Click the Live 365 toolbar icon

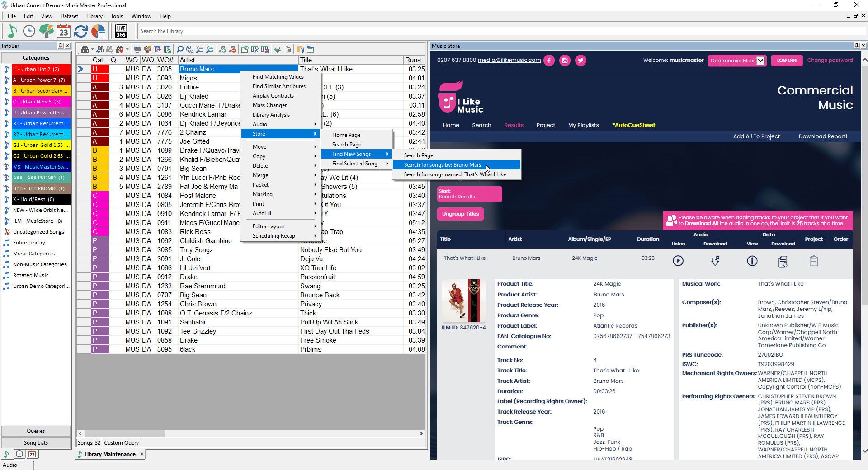(121, 31)
